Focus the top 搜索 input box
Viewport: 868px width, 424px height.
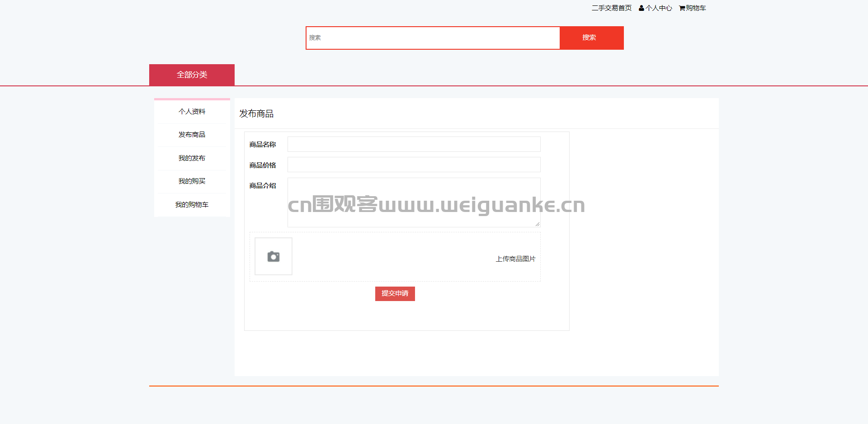(433, 38)
